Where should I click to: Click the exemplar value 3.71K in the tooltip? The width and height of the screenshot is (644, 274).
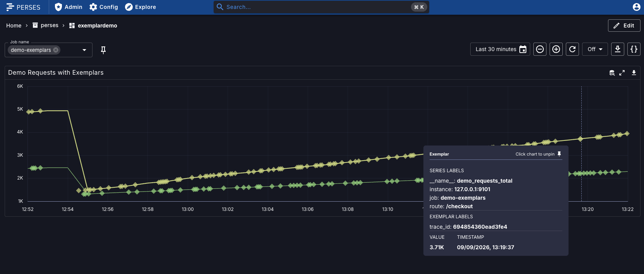(x=437, y=247)
